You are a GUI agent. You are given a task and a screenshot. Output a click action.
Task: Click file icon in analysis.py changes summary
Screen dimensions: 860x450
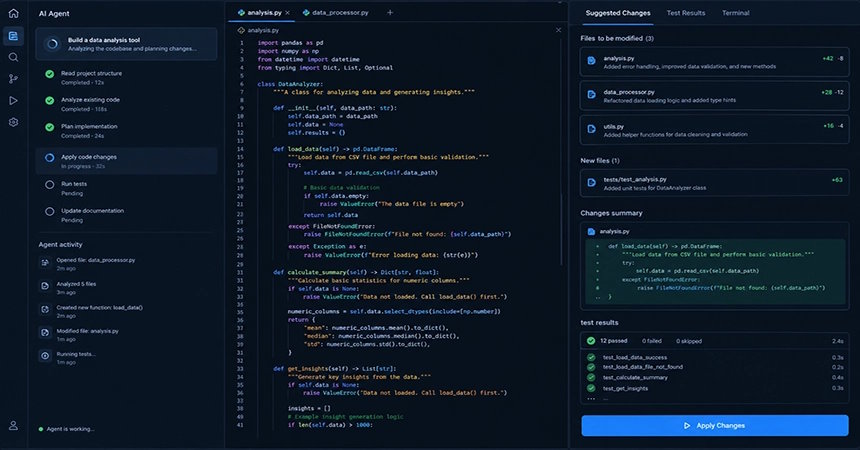(591, 232)
